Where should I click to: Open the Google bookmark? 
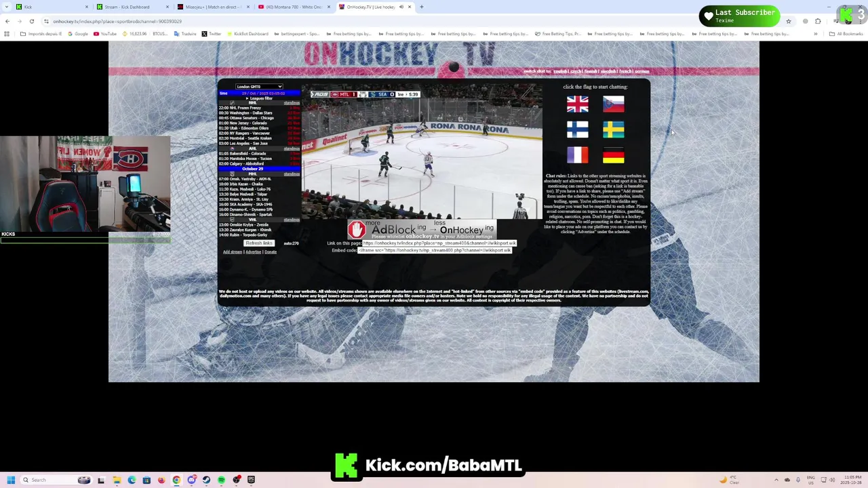[78, 34]
